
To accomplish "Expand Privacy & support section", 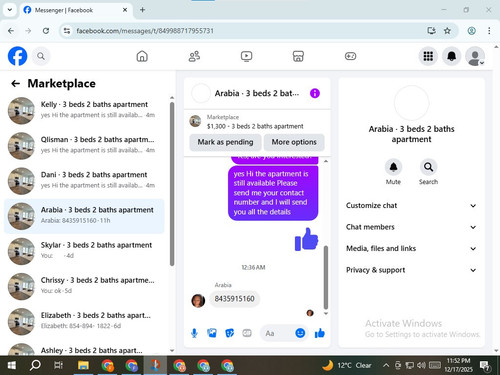I will click(411, 270).
